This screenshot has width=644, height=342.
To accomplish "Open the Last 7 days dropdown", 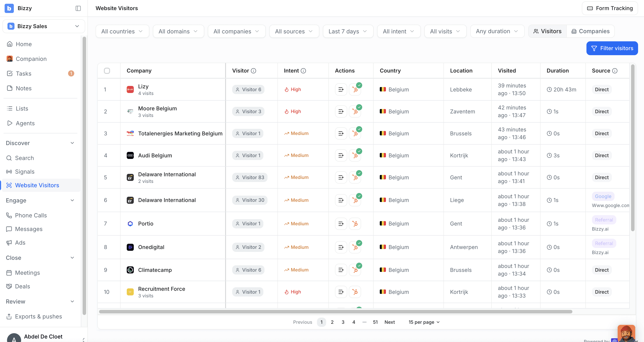I will point(348,31).
